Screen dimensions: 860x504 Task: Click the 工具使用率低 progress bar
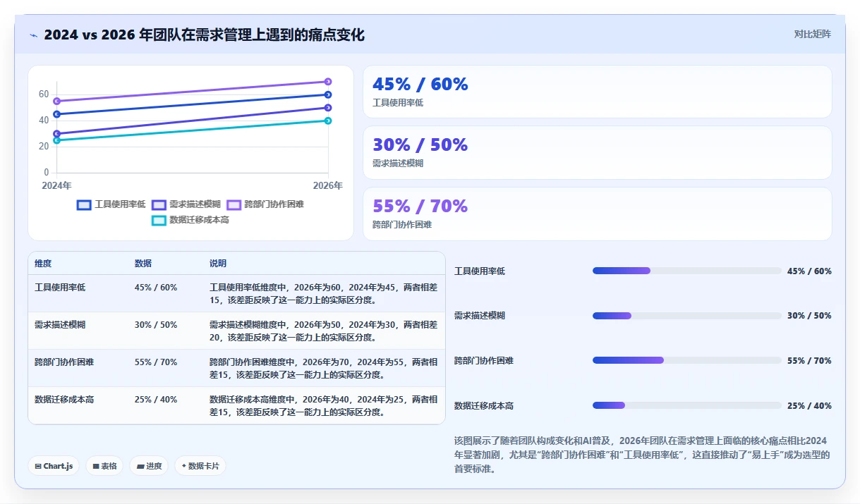click(x=687, y=271)
